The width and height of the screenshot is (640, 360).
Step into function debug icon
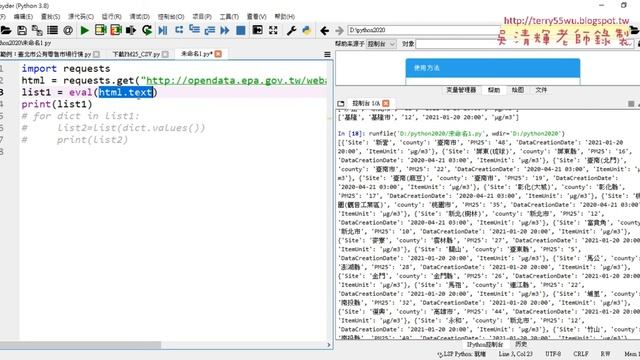click(x=194, y=30)
